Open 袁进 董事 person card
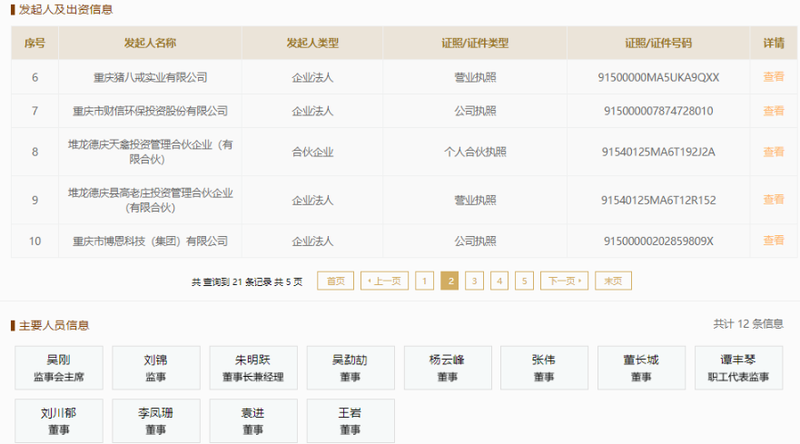The image size is (800, 444). click(253, 421)
